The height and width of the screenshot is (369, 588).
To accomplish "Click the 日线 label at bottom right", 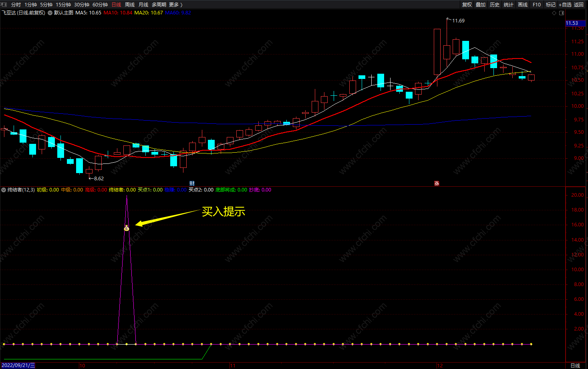I will [x=575, y=366].
